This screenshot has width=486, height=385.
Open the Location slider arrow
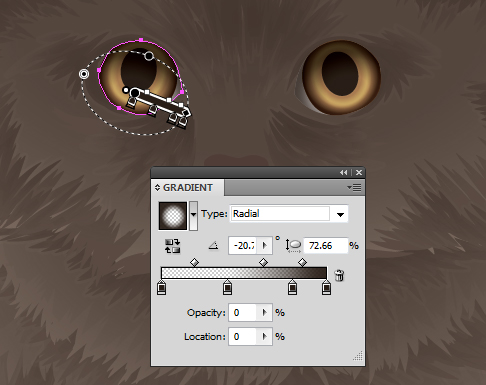[265, 337]
